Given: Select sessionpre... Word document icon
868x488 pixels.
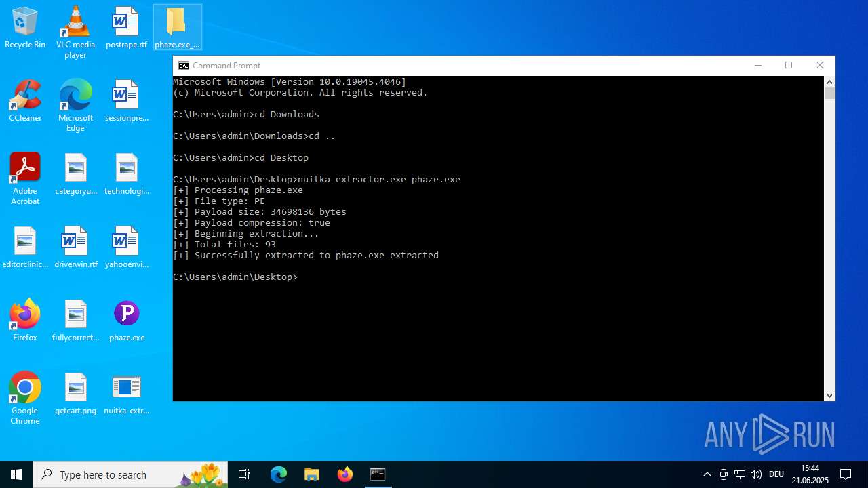Looking at the screenshot, I should 126,102.
